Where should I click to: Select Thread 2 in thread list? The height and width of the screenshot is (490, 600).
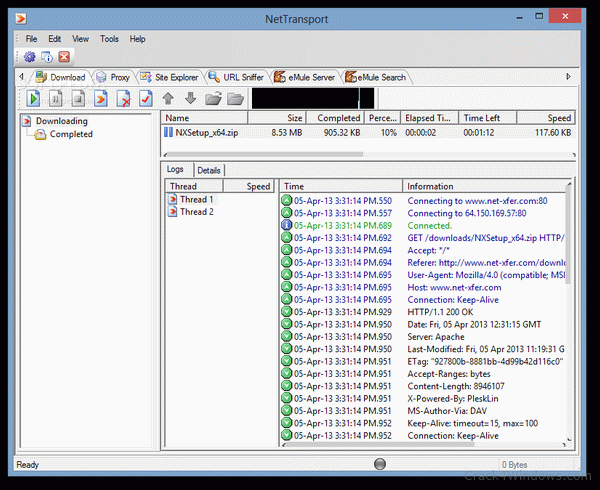click(197, 212)
